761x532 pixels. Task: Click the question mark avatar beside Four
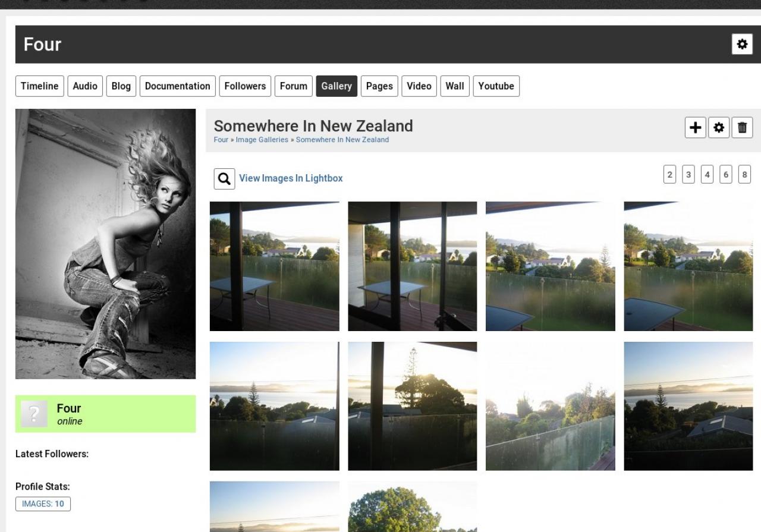tap(34, 414)
